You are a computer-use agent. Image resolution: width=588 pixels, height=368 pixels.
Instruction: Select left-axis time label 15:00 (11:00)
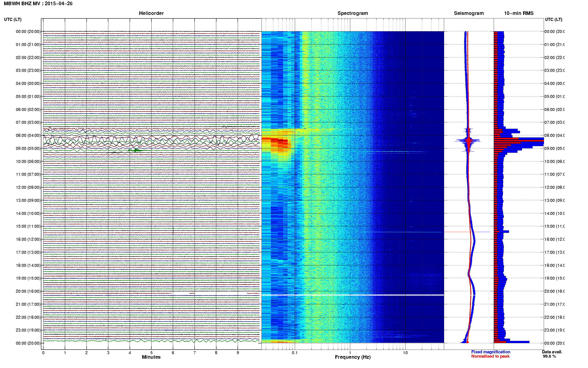click(x=28, y=226)
